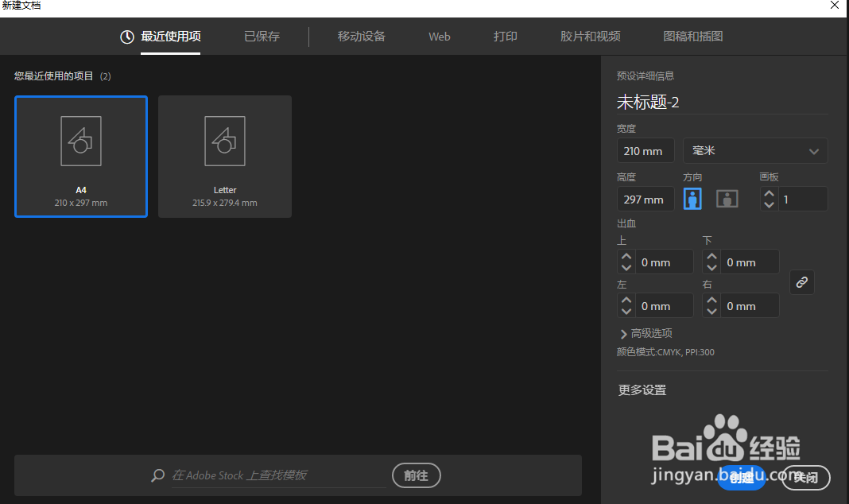849x504 pixels.
Task: Select the landscape orientation icon
Action: tap(727, 199)
